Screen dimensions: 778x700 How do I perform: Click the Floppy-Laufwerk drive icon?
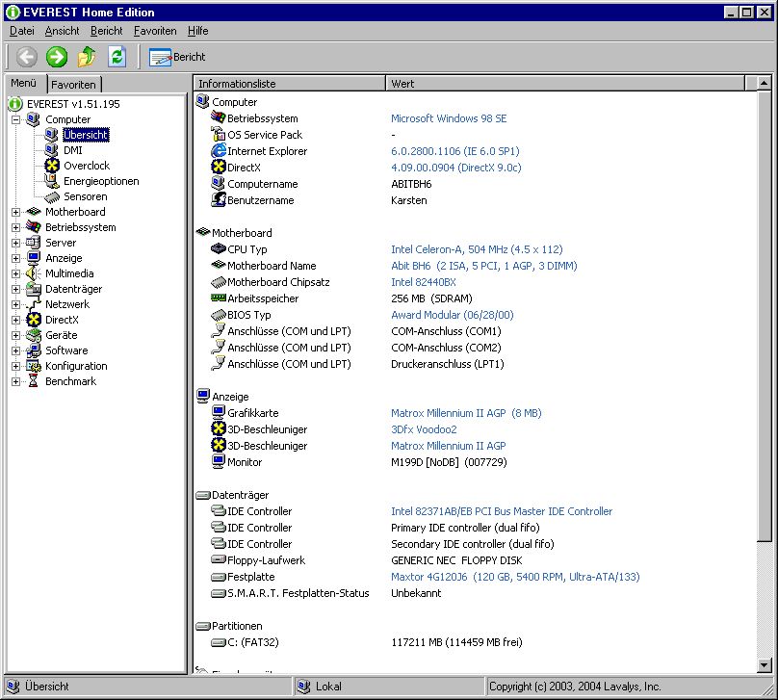click(x=219, y=559)
